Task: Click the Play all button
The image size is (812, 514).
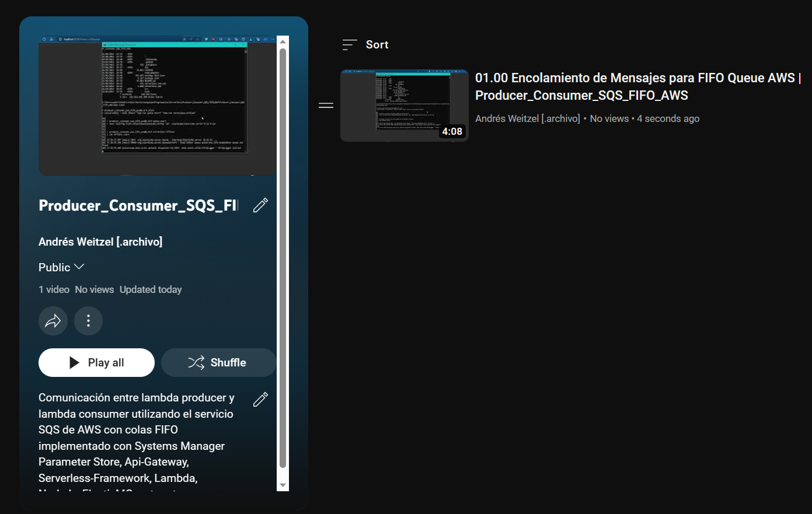Action: [96, 362]
